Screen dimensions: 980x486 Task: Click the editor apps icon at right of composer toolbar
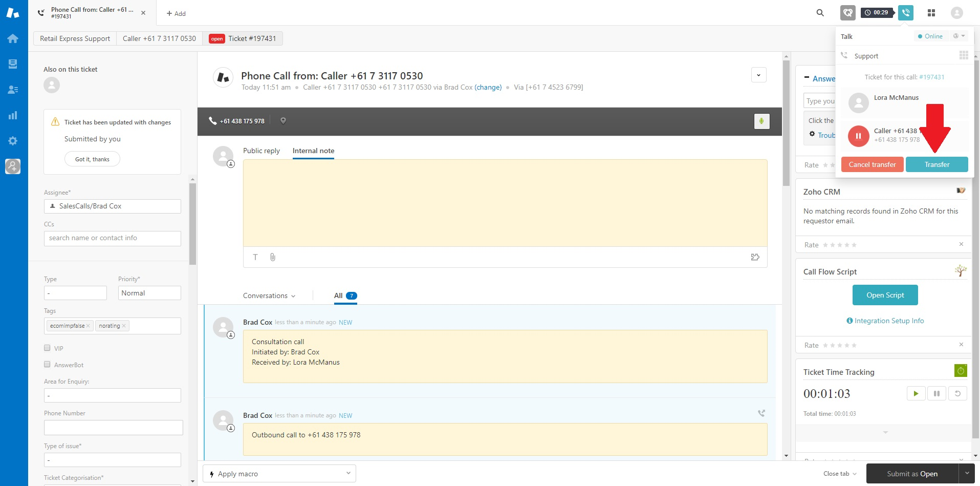[755, 257]
